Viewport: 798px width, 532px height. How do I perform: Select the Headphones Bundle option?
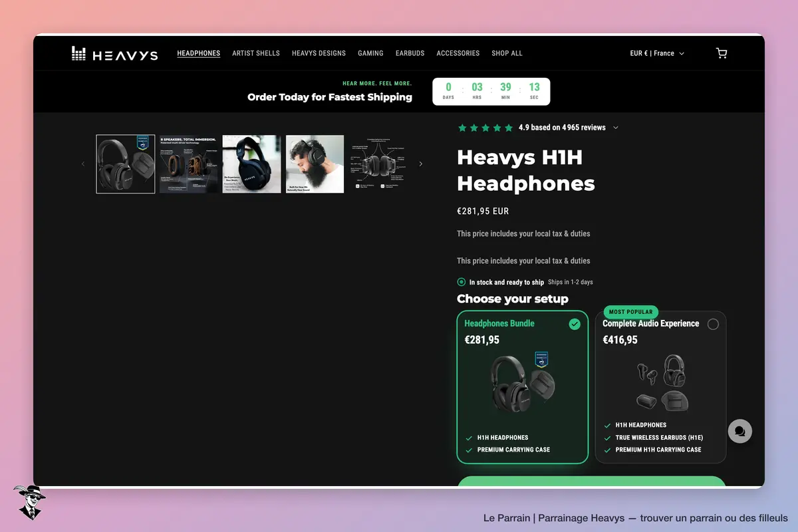(523, 387)
